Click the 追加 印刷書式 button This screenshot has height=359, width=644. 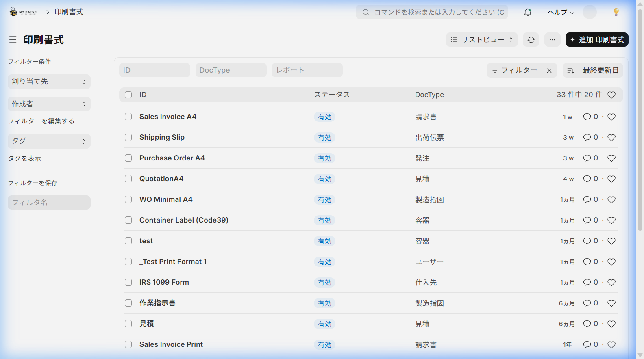point(596,40)
